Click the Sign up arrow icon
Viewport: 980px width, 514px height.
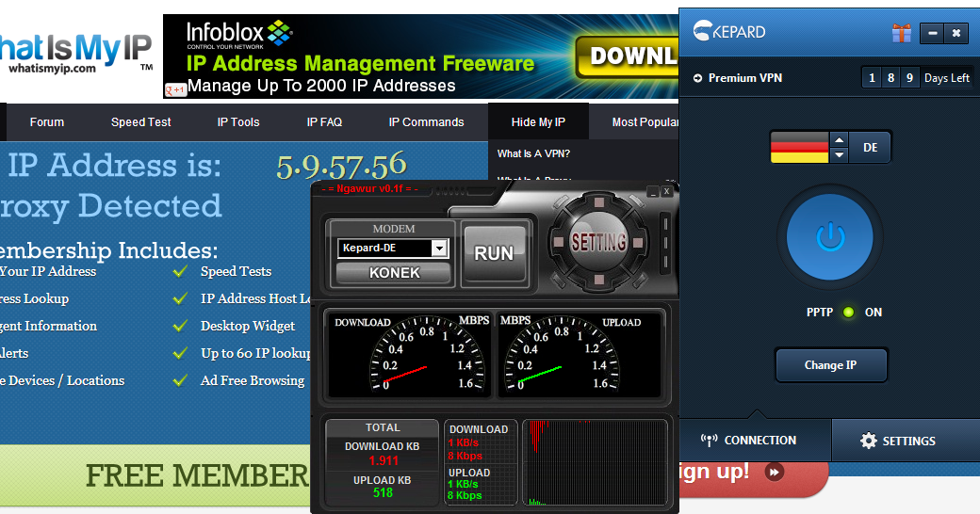click(x=774, y=473)
